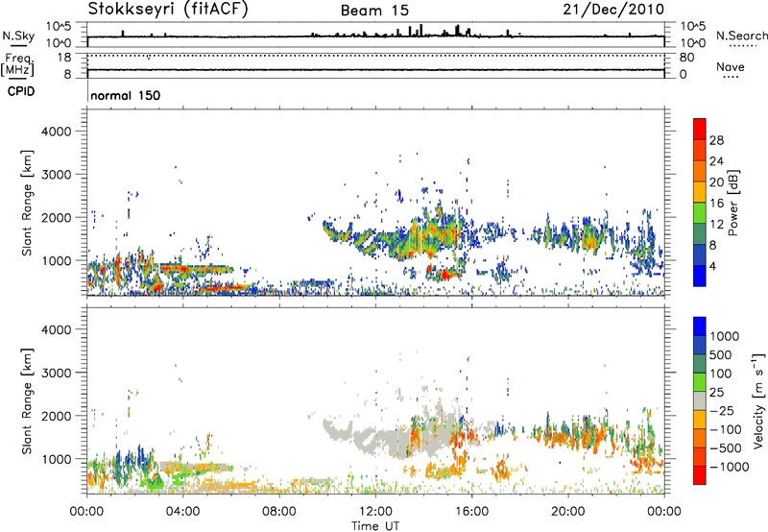Click the gray band in Velocity color bar
The height and width of the screenshot is (532, 768).
click(700, 401)
